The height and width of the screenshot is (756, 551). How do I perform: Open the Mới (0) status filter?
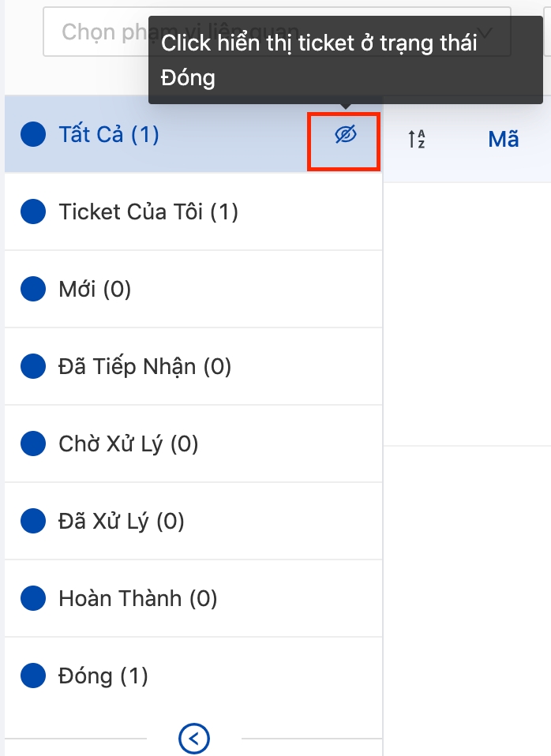193,289
